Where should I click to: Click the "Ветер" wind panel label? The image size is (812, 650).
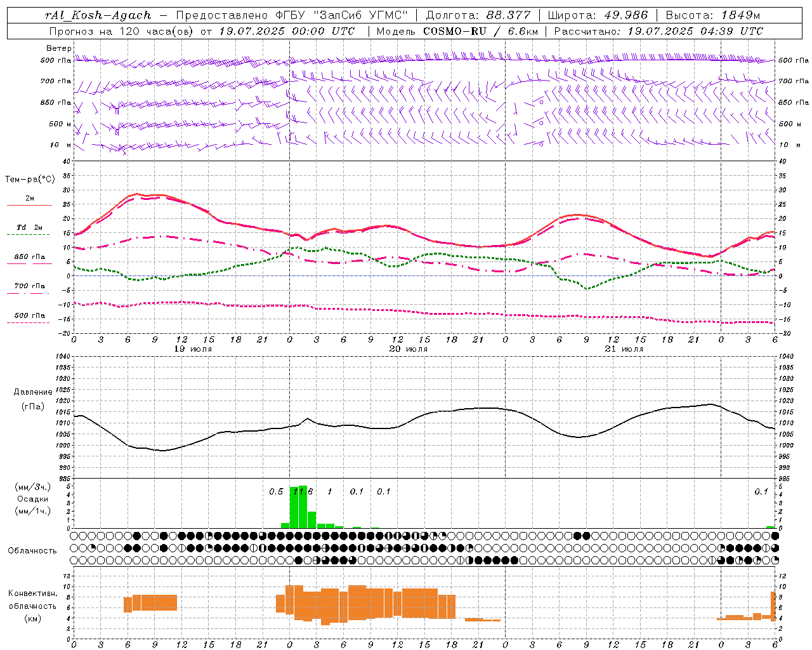click(58, 48)
